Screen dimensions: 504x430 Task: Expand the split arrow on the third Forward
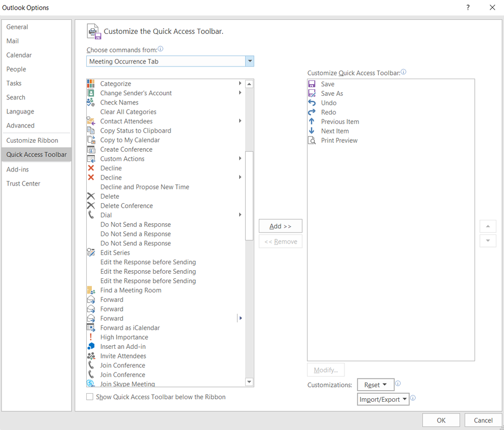click(x=240, y=318)
